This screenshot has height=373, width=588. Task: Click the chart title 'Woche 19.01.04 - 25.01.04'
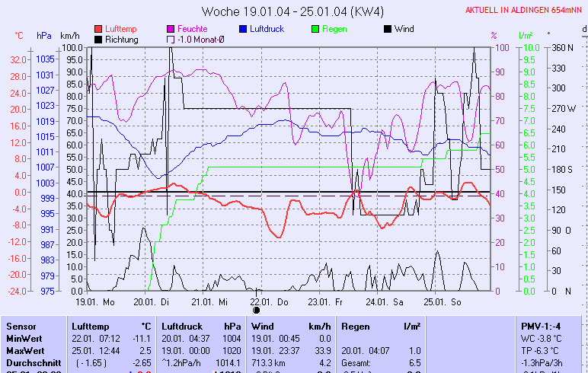(x=292, y=11)
